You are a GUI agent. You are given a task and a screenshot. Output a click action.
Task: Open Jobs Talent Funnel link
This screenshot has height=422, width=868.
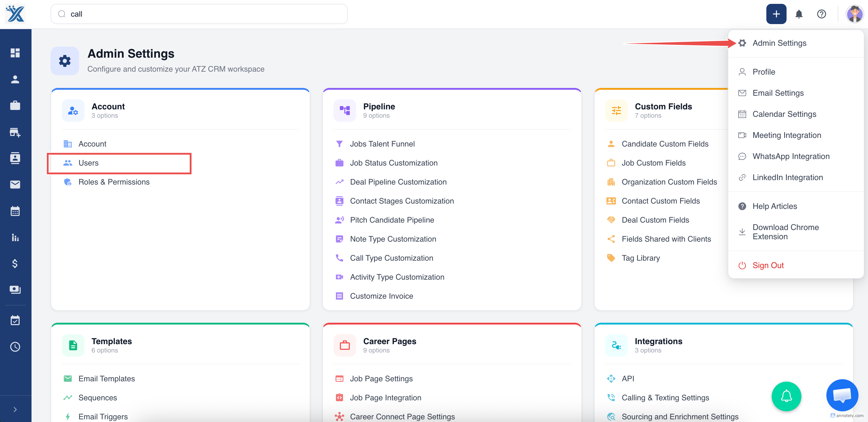tap(382, 144)
